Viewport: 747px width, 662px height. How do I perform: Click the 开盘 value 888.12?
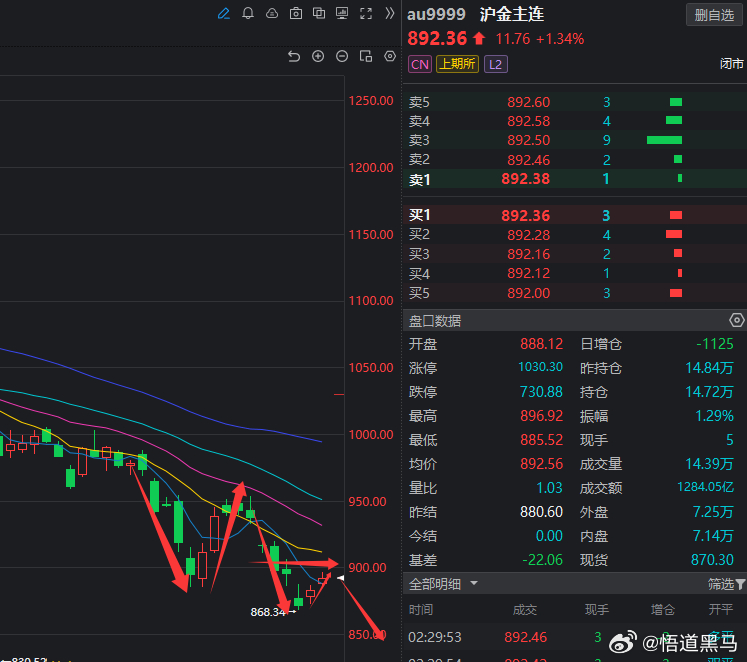click(541, 344)
